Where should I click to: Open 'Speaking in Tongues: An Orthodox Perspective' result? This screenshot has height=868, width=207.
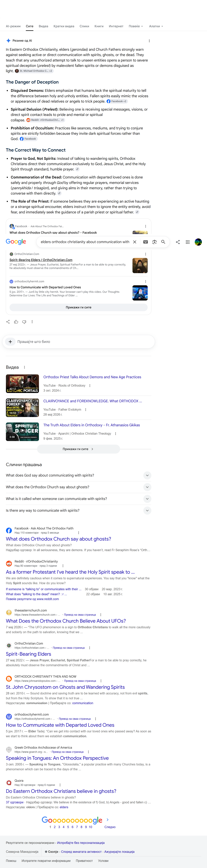(57, 758)
